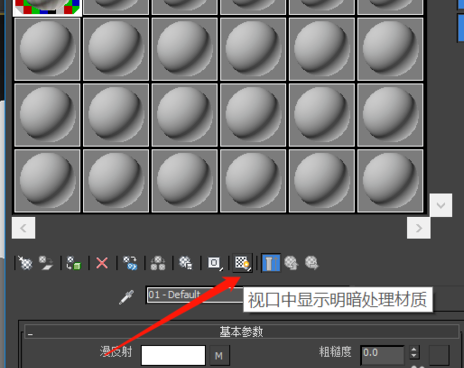Click the M map button beside 漫反射
The width and height of the screenshot is (464, 368).
pos(219,356)
